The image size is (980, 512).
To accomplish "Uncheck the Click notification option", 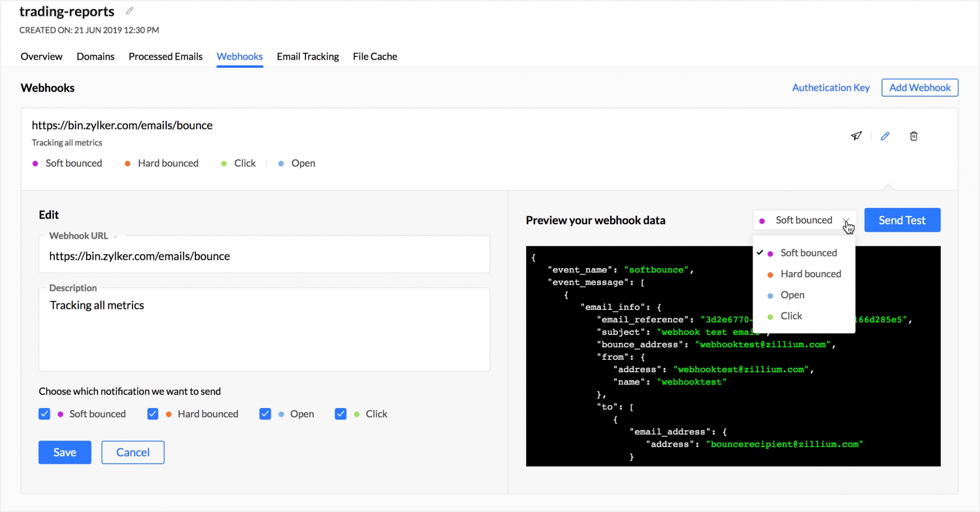I will tap(340, 414).
